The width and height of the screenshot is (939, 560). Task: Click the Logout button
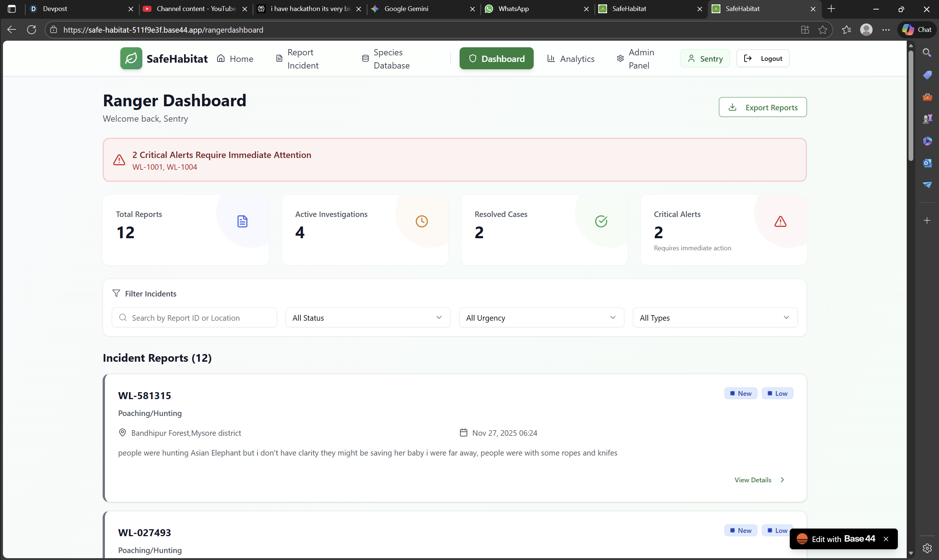pos(762,59)
